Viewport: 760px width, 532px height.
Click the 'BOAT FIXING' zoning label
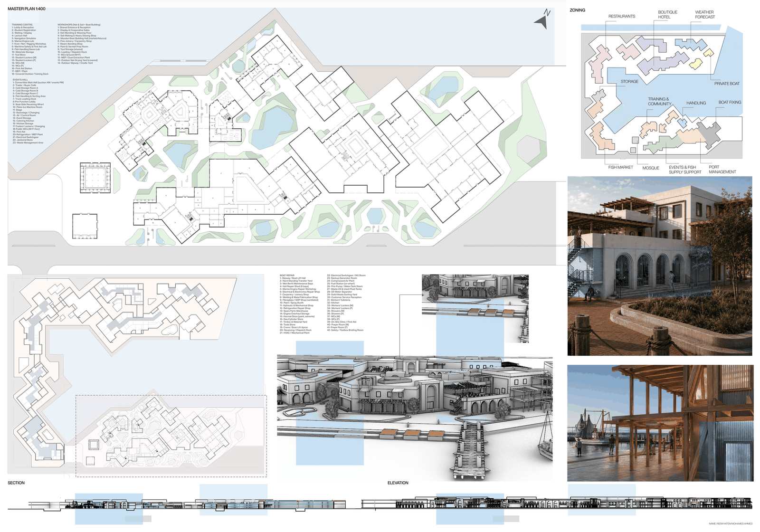730,103
